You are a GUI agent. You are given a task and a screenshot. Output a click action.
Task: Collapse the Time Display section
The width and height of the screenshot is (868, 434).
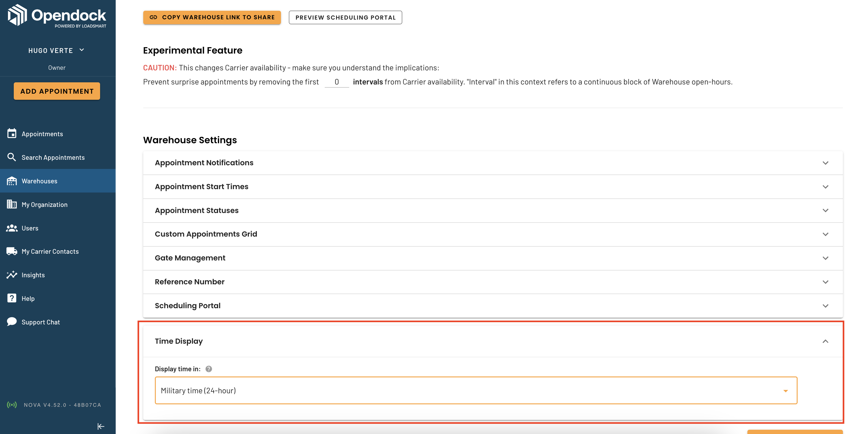tap(493, 341)
